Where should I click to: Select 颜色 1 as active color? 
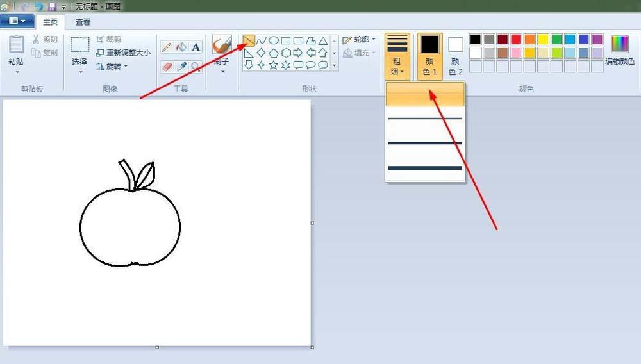coord(429,56)
